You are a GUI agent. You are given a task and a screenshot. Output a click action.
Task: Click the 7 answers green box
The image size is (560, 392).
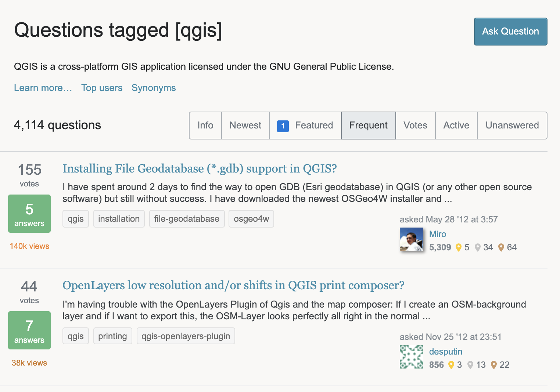click(29, 330)
